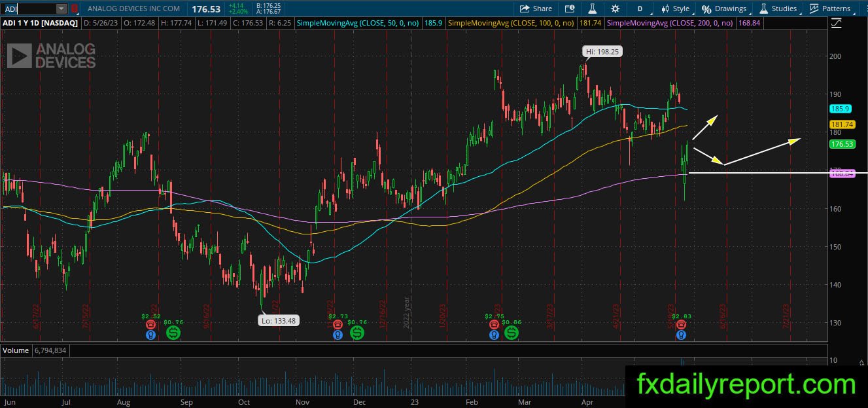Click the D: 5/26/23 date value
The height and width of the screenshot is (408, 868).
tap(101, 23)
